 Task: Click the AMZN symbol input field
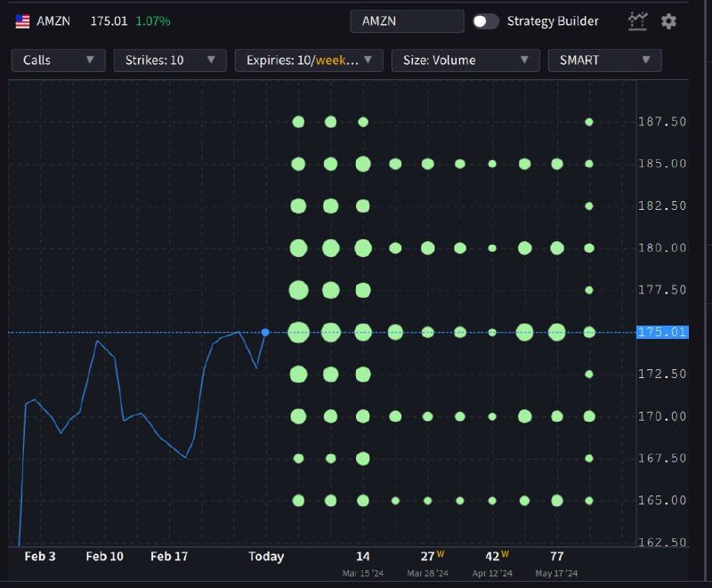click(407, 21)
